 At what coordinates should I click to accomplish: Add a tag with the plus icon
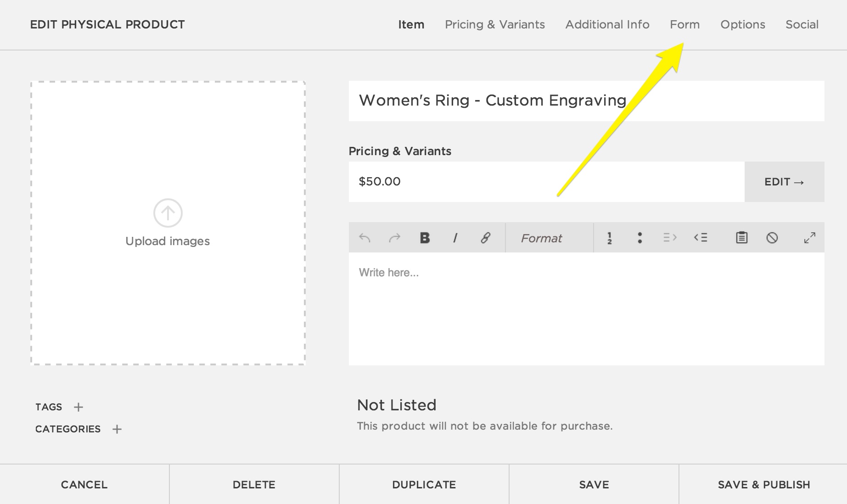(x=79, y=407)
